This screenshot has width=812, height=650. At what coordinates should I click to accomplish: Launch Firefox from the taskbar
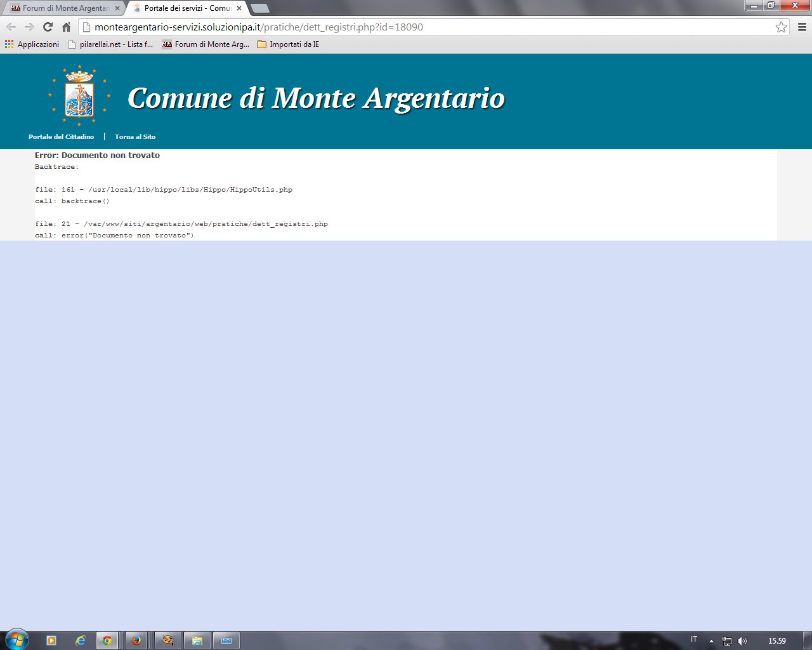click(x=136, y=640)
